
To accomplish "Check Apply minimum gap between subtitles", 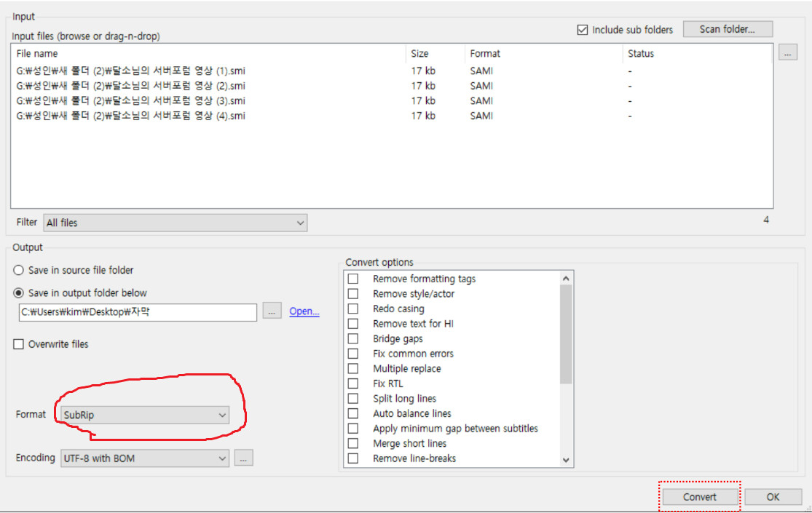I will pyautogui.click(x=353, y=429).
